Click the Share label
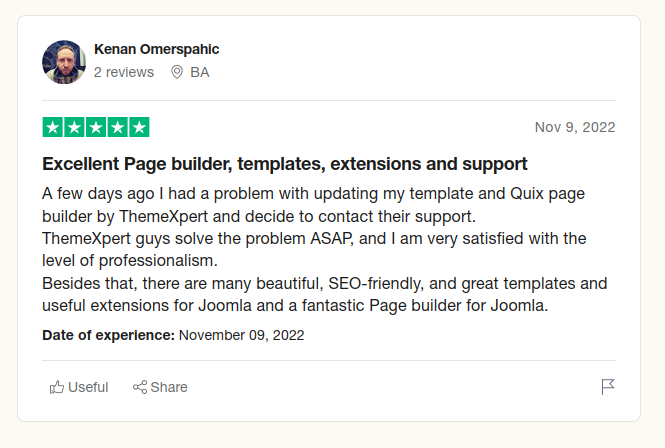 (169, 387)
